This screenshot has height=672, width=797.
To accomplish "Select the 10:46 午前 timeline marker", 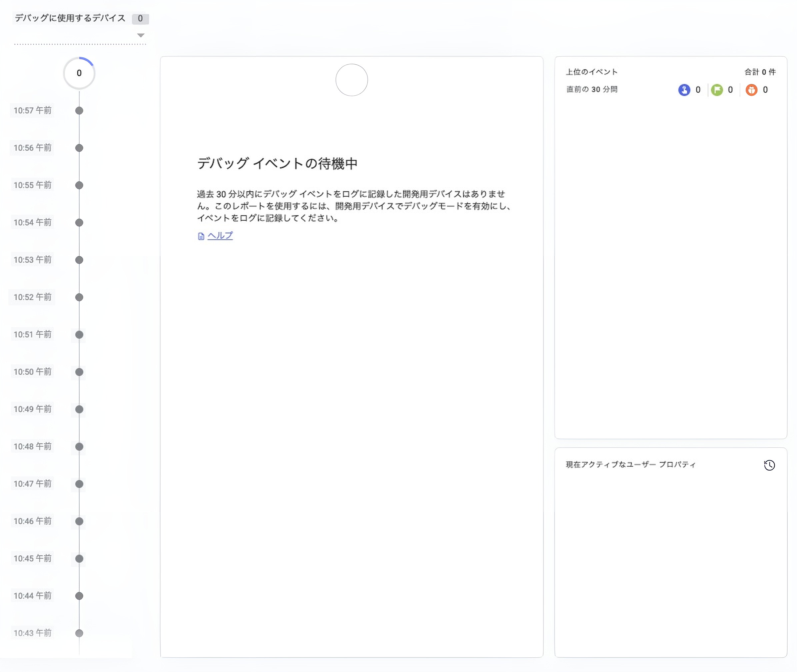I will (x=79, y=521).
